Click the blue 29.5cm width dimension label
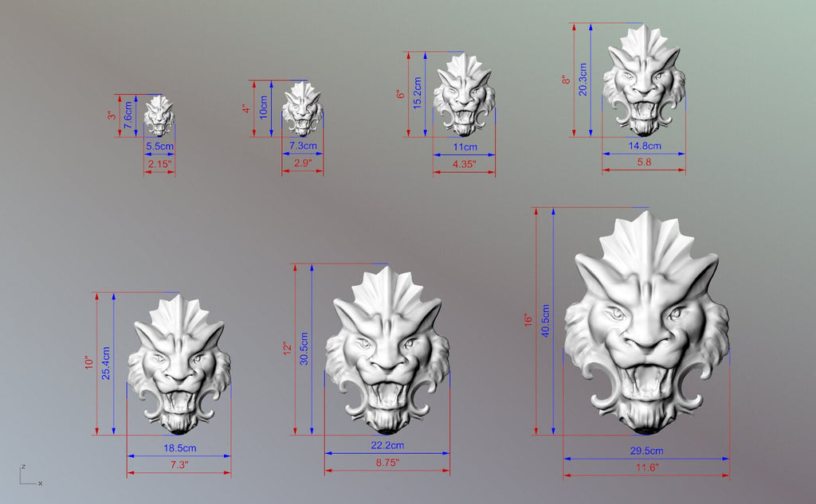The image size is (816, 504). coord(647,451)
